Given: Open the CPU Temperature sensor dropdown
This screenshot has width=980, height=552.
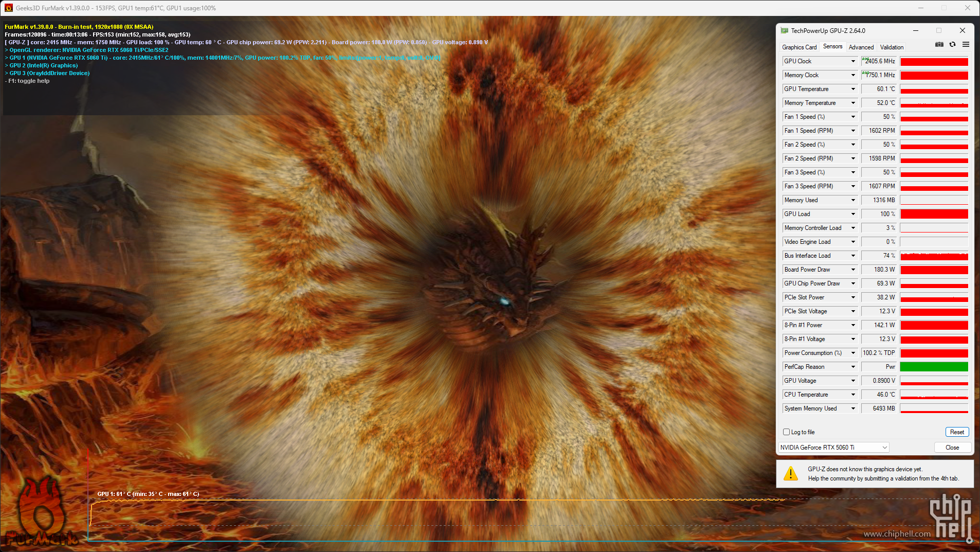Looking at the screenshot, I should point(853,395).
